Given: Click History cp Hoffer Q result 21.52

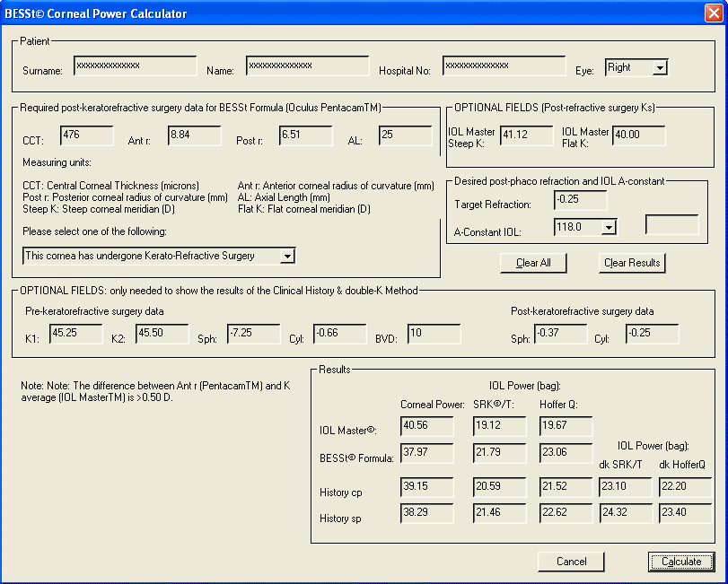Looking at the screenshot, I should pos(566,487).
